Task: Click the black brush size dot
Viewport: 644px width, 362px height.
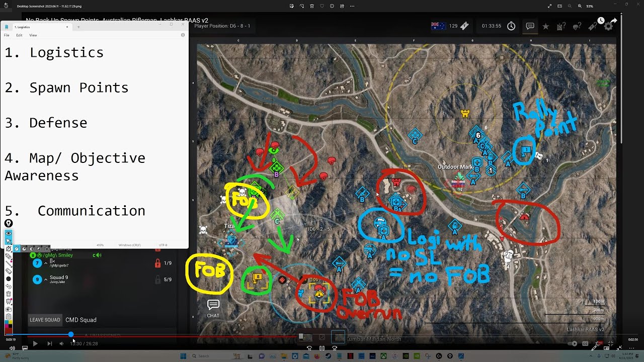Action: click(9, 279)
